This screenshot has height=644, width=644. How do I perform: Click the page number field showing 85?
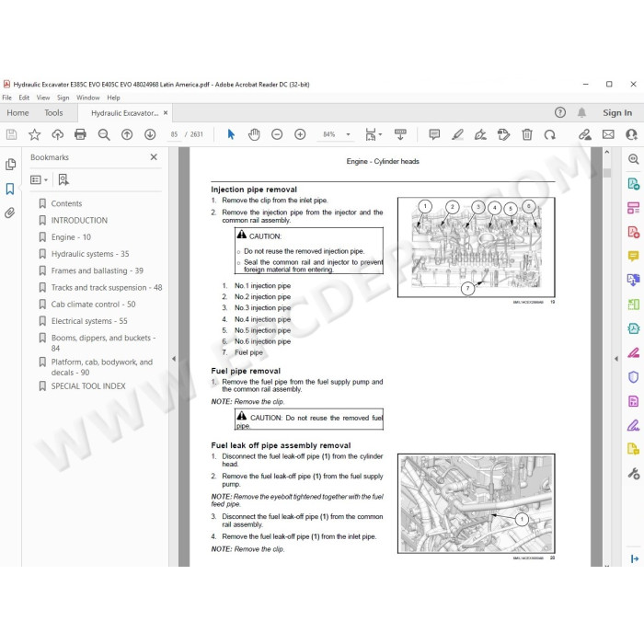coord(174,134)
